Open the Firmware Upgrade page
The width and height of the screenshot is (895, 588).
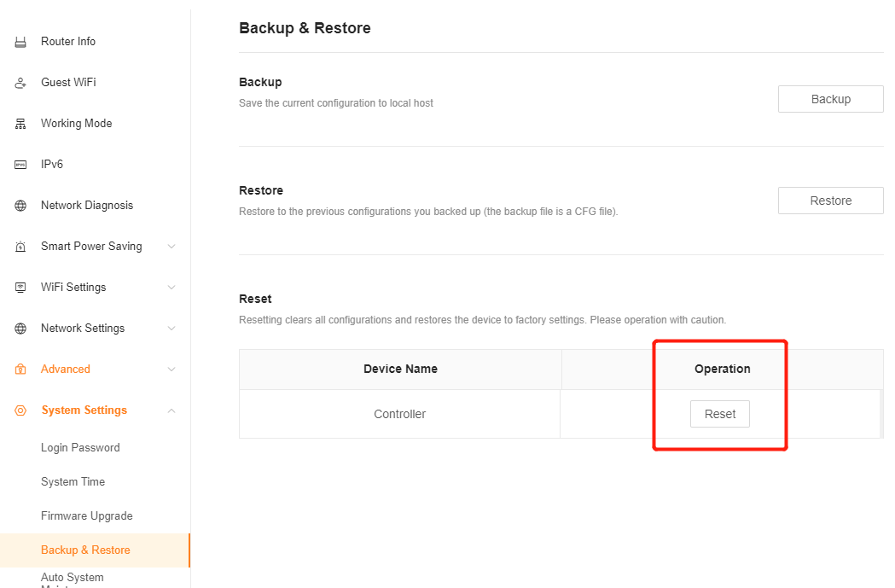[x=86, y=516]
